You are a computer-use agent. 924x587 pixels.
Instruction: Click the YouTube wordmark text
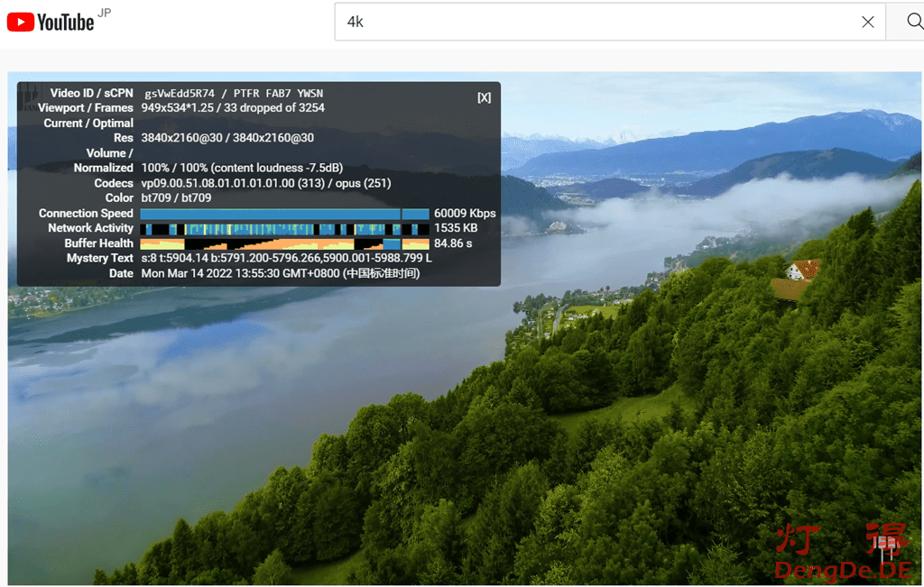pyautogui.click(x=65, y=23)
